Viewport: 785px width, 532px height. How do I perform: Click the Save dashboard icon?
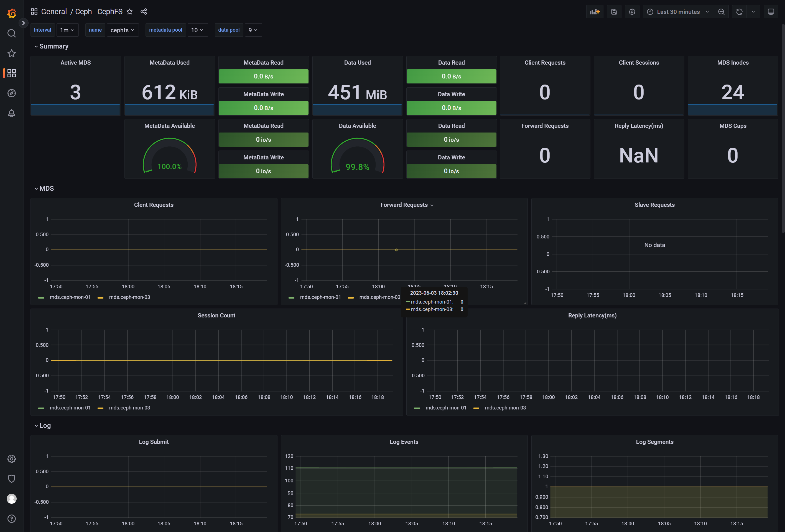click(x=614, y=12)
